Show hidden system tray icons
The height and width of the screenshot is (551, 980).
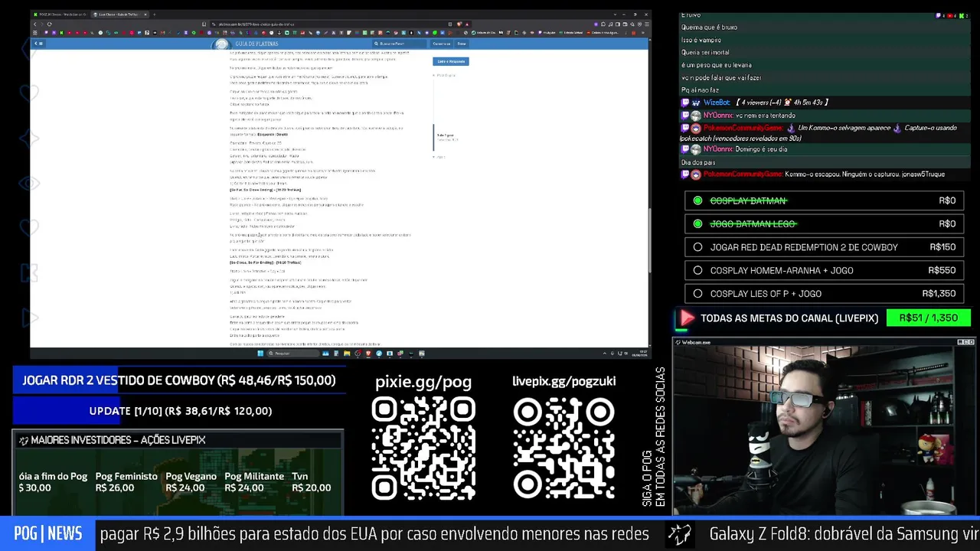pyautogui.click(x=605, y=354)
